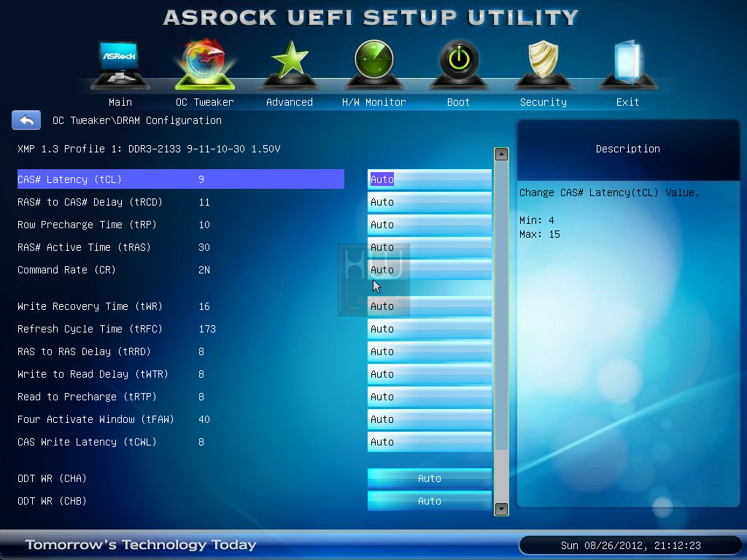Screen dimensions: 747x560
Task: Select the RAS# Active Time (tRAS) row
Action: [181, 247]
